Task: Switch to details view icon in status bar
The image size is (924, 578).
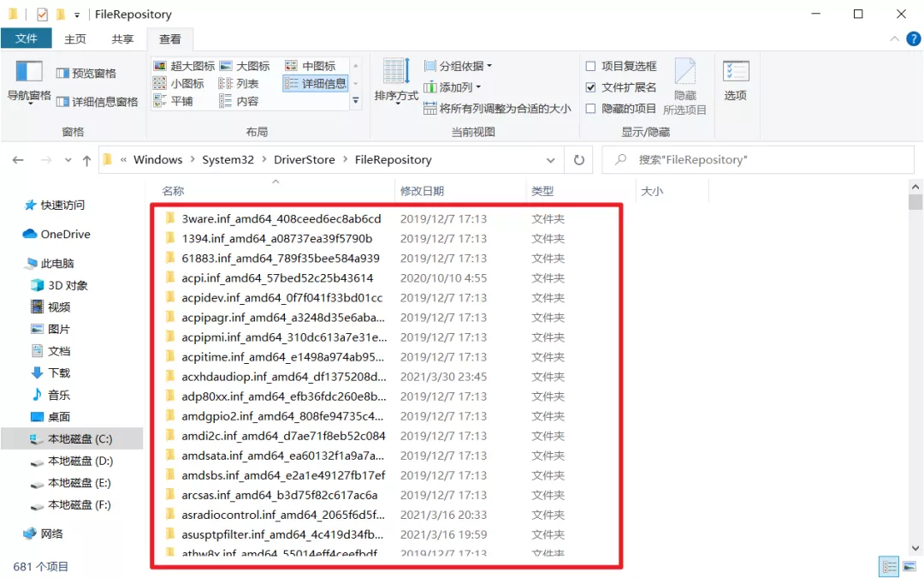Action: pyautogui.click(x=889, y=567)
